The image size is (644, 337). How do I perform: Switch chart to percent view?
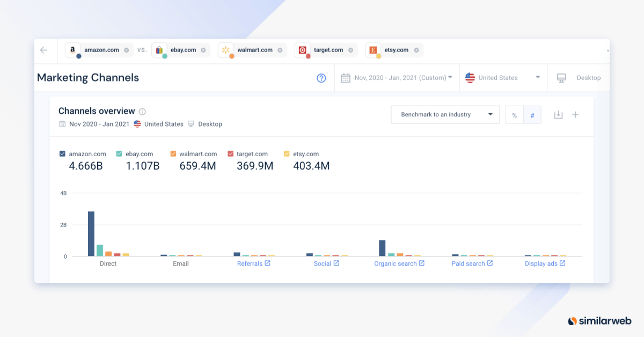click(x=514, y=115)
